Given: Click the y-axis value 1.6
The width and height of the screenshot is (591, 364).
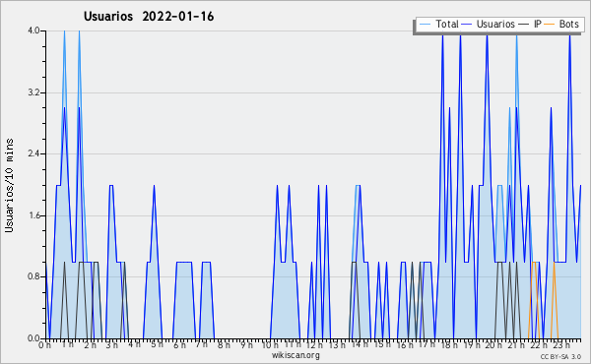Looking at the screenshot, I should (x=33, y=215).
